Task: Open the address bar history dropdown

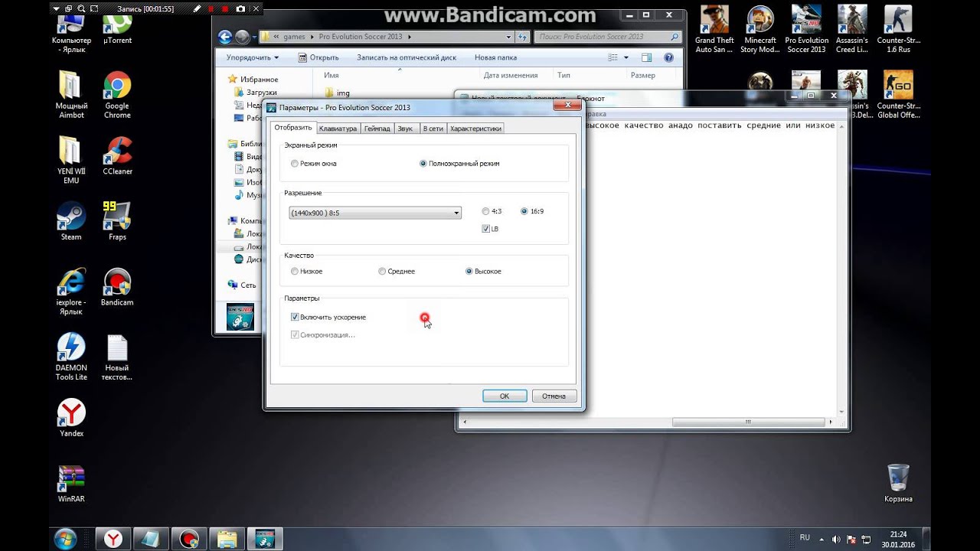Action: click(509, 37)
